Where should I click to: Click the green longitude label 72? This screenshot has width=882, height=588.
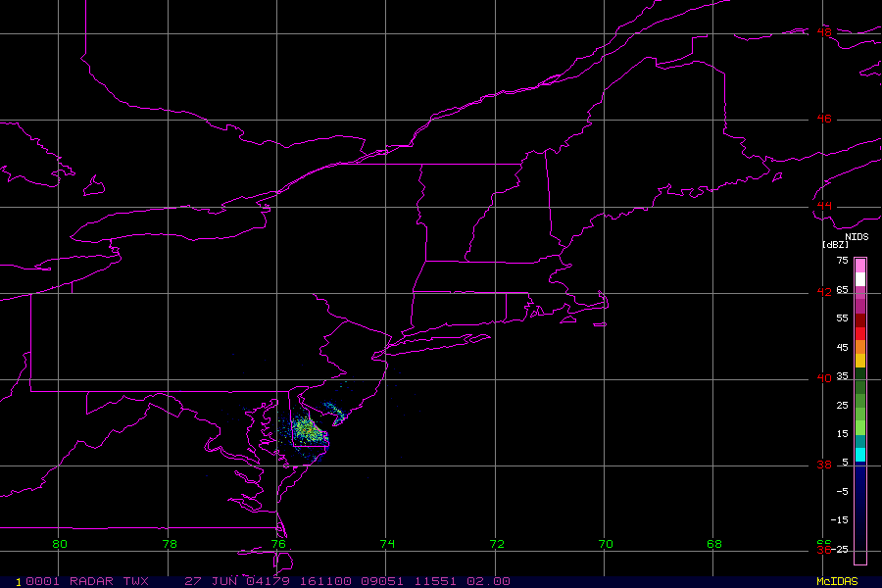click(x=497, y=544)
